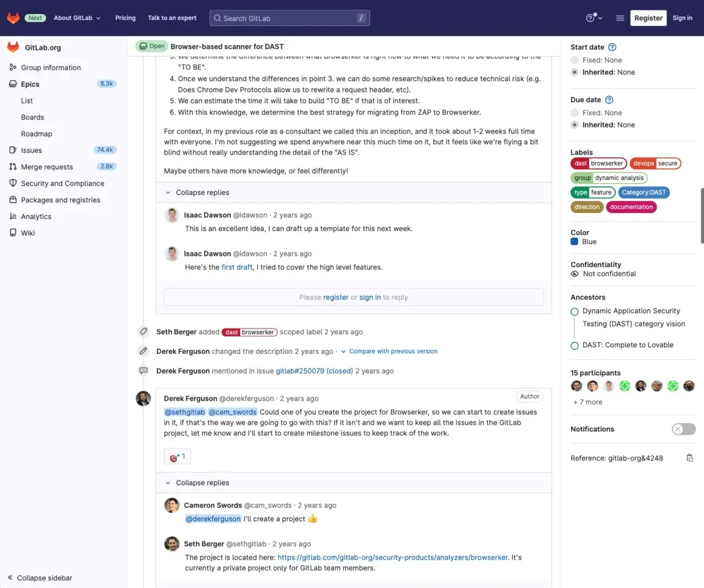Click Seth Berger's avatar in the reply
Viewport: 704px width, 588px height.
171,544
